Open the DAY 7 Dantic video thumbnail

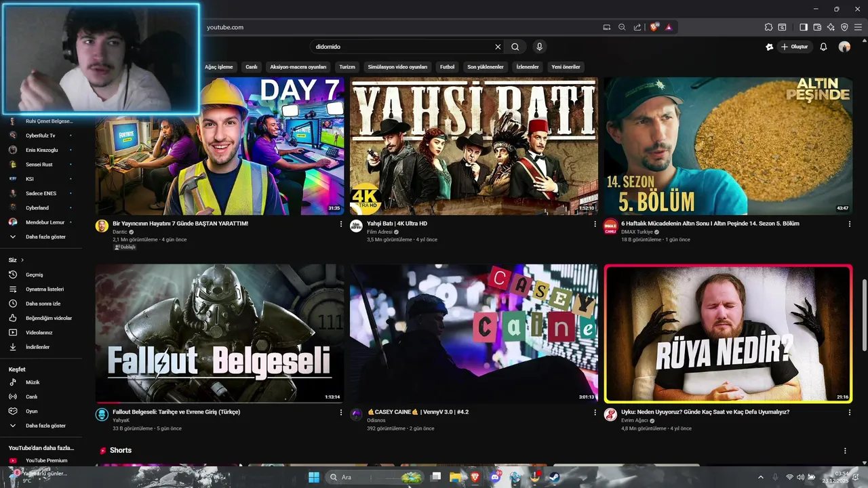220,146
